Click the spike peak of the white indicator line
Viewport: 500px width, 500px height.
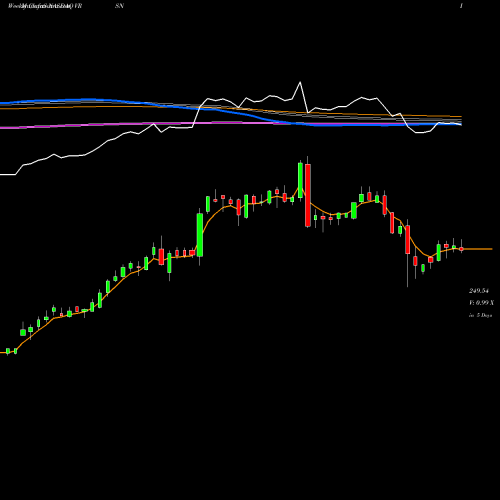click(x=300, y=82)
